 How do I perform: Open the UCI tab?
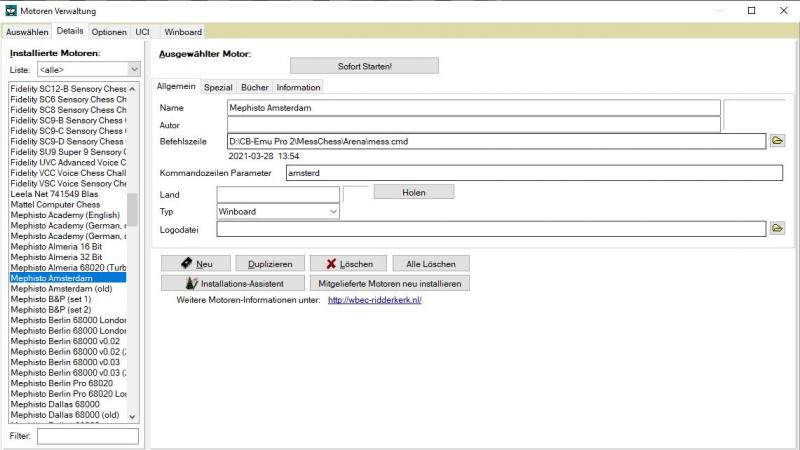tap(143, 32)
